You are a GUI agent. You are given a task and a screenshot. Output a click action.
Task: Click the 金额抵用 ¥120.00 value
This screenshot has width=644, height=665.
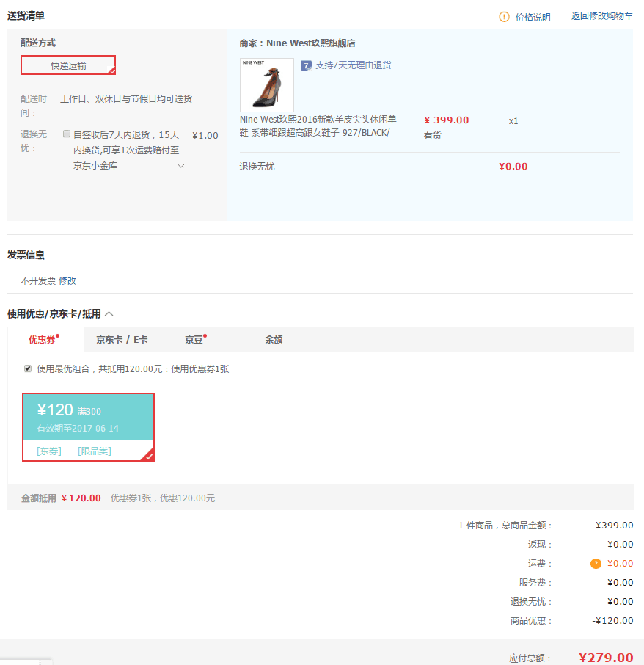coord(81,498)
